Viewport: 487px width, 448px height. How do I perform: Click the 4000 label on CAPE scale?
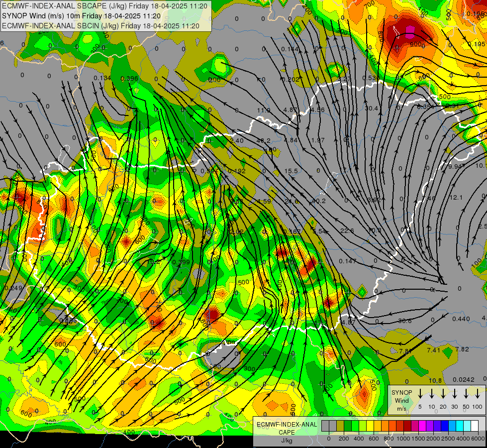463,439
